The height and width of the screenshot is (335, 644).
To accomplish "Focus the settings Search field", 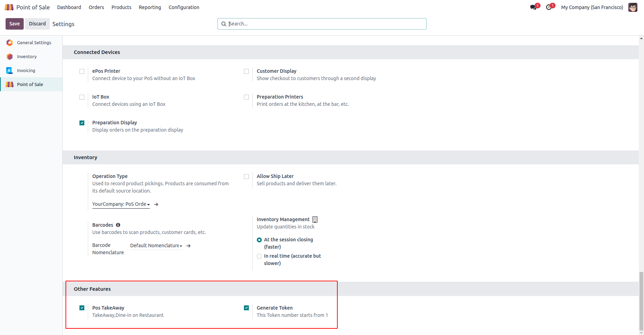I will pos(324,24).
